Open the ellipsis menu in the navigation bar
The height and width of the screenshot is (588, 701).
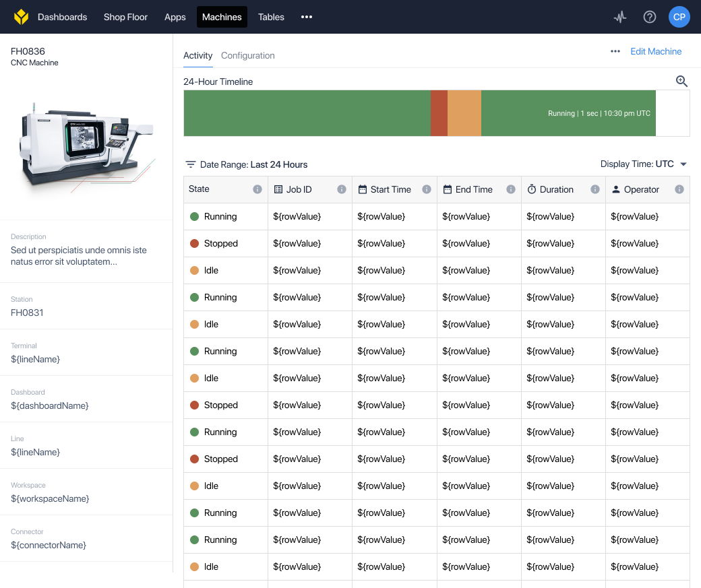tap(307, 17)
